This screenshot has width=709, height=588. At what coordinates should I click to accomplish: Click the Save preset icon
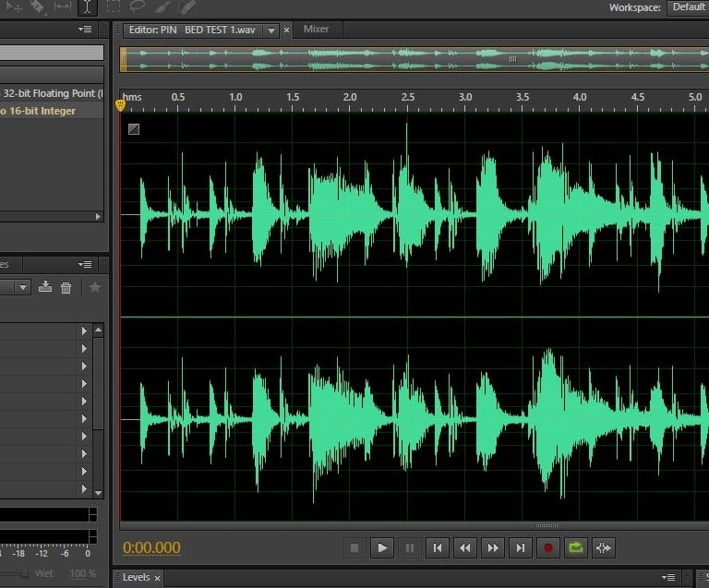[x=45, y=286]
